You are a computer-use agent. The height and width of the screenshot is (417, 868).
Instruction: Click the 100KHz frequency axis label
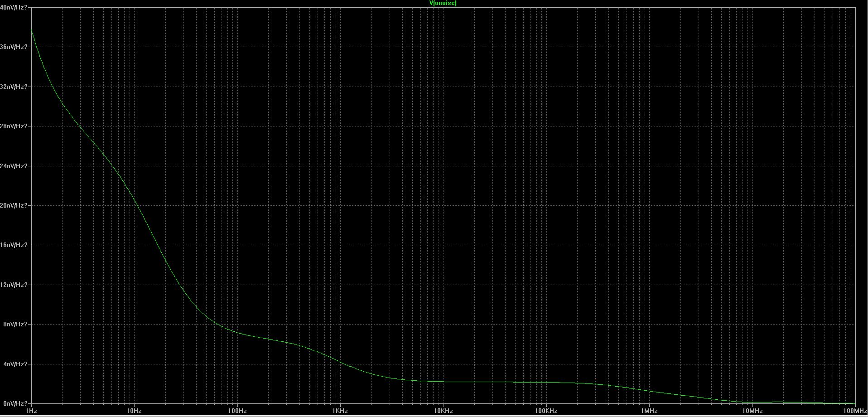click(x=546, y=411)
